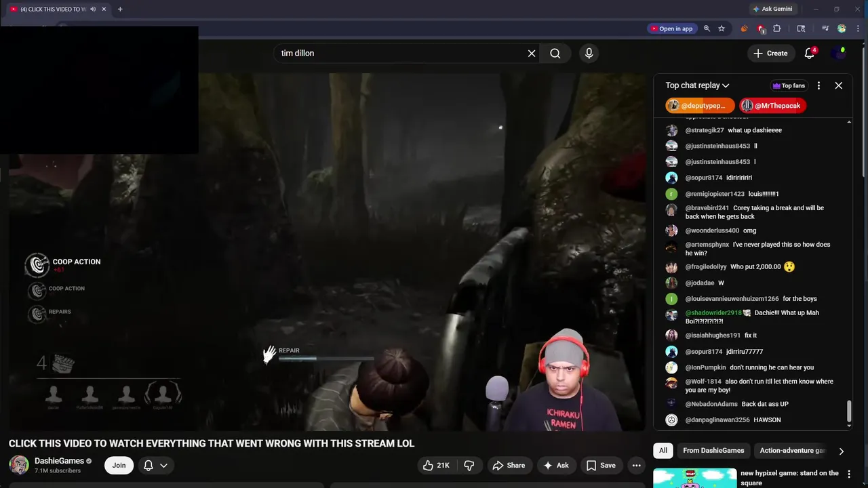Open chat options three-dot menu
The height and width of the screenshot is (488, 868).
(818, 85)
